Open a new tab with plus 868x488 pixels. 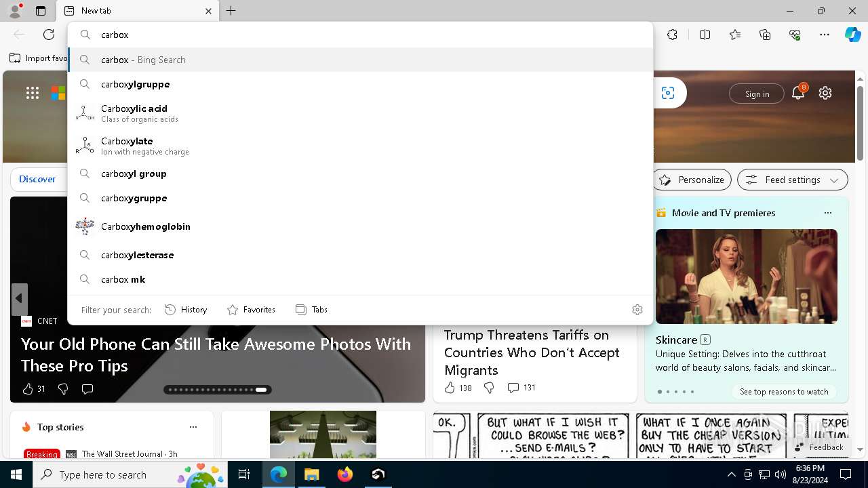point(231,11)
